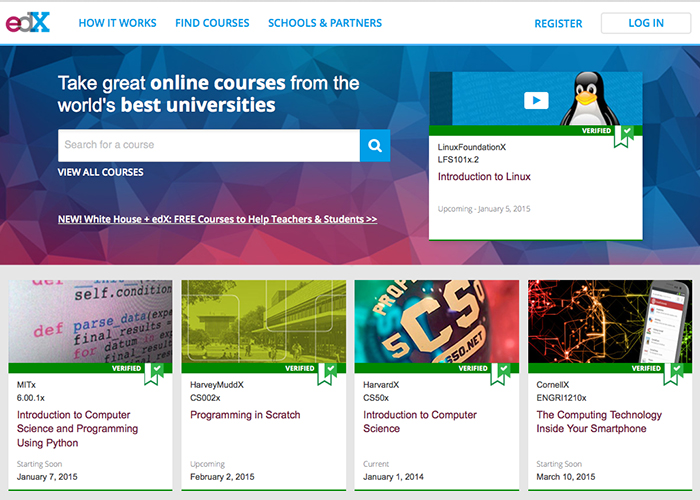Click the MITx organization label

point(26,385)
